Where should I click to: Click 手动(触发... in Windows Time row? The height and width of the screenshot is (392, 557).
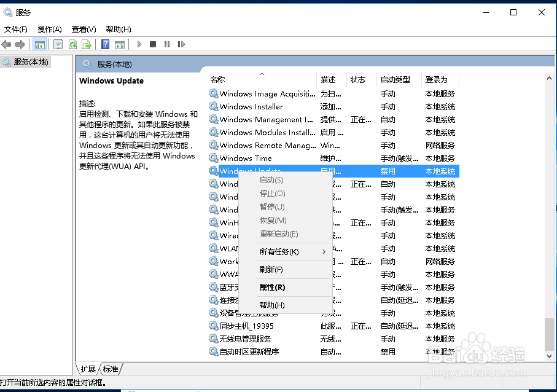tap(400, 158)
